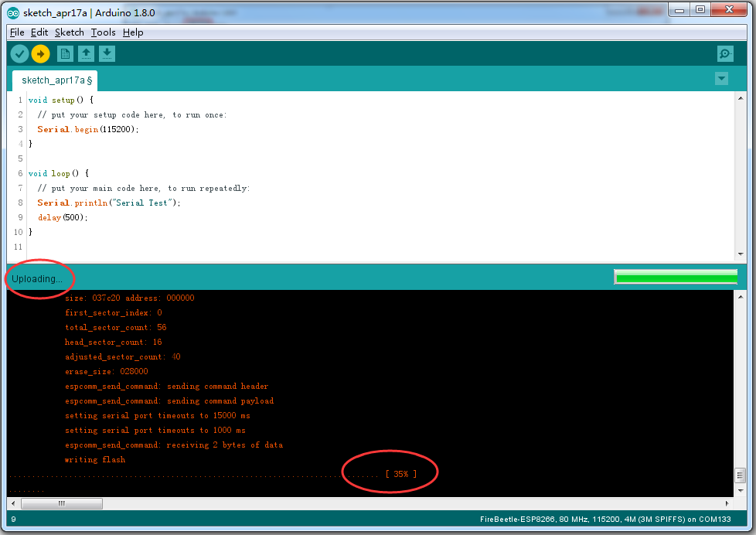
Task: Click the 'Uploading...' status text
Action: tap(37, 279)
